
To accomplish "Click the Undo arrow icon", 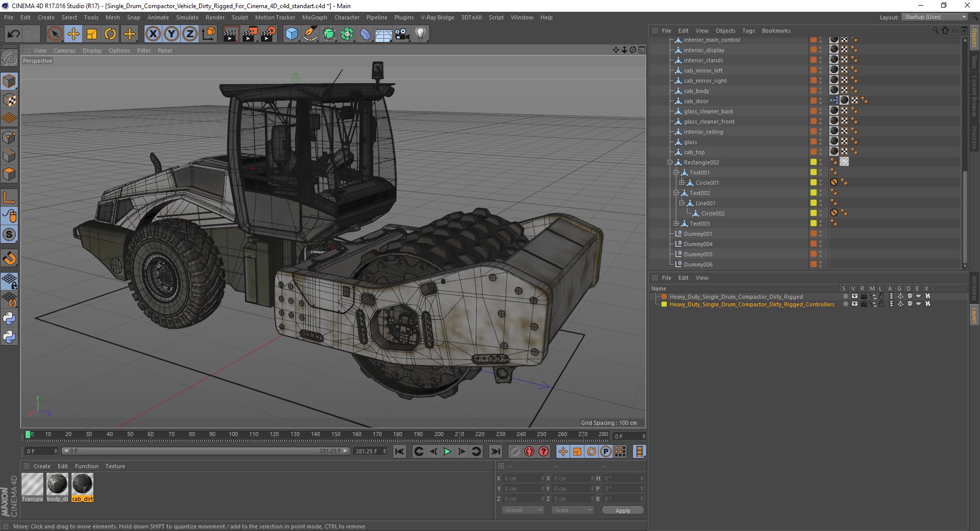I will (14, 34).
